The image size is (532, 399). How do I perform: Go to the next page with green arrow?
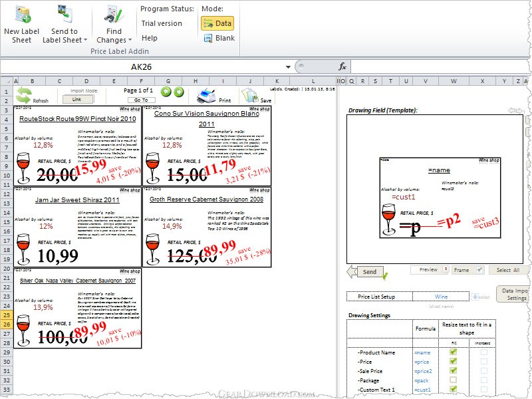point(179,92)
